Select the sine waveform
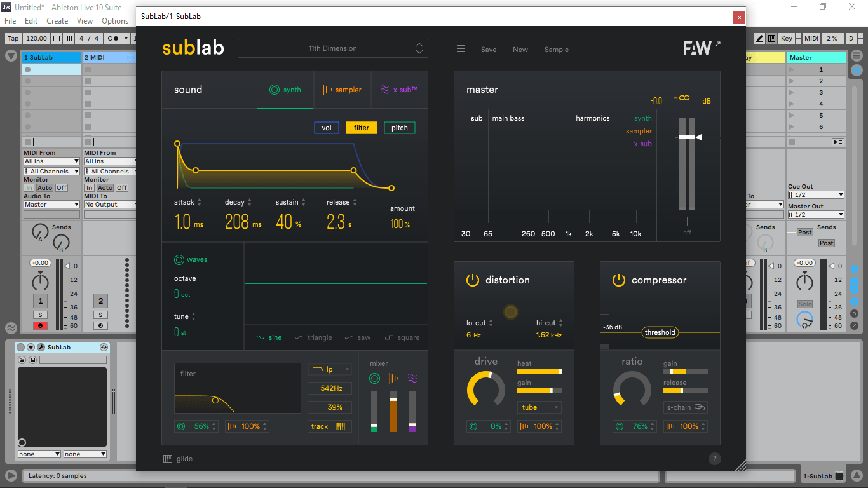The image size is (868, 488). [x=269, y=337]
